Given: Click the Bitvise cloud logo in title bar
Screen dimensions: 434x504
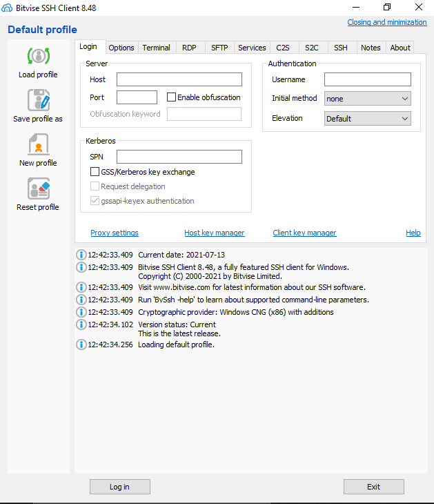Looking at the screenshot, I should click(7, 8).
